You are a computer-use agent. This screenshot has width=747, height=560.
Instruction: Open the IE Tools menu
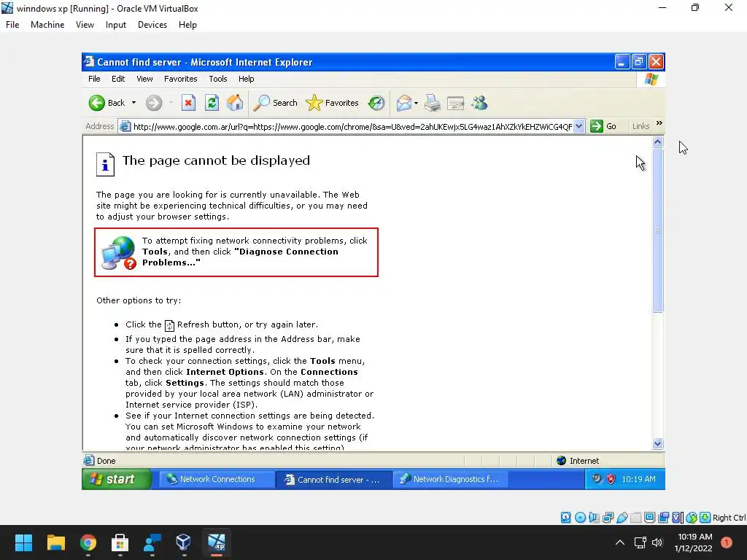click(217, 79)
